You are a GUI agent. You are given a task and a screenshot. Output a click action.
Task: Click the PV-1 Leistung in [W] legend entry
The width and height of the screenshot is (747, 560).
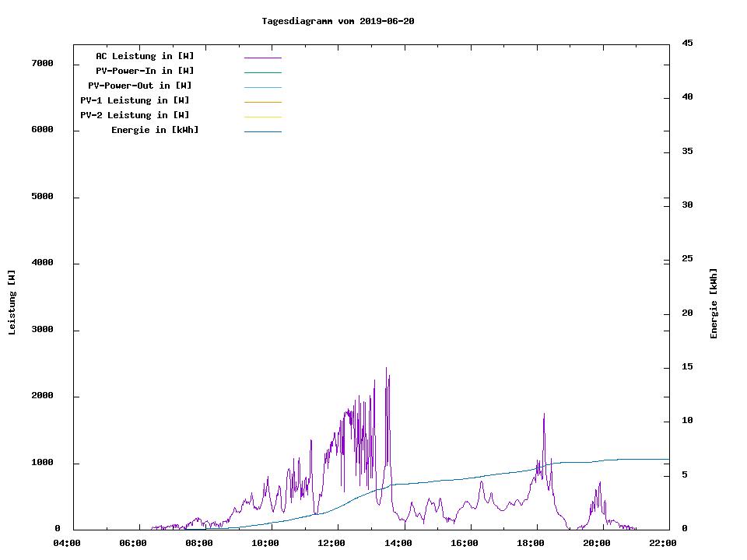click(135, 100)
